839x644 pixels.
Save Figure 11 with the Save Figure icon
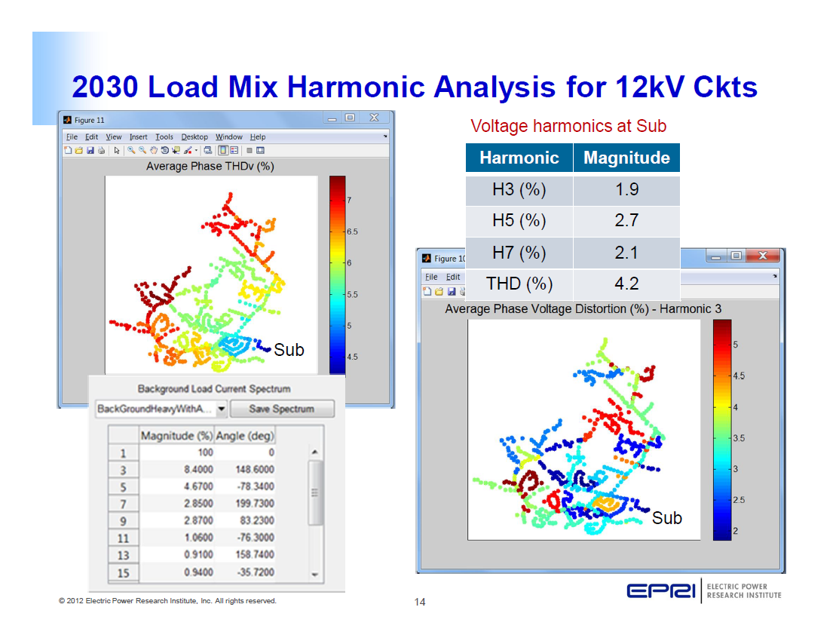pos(90,149)
